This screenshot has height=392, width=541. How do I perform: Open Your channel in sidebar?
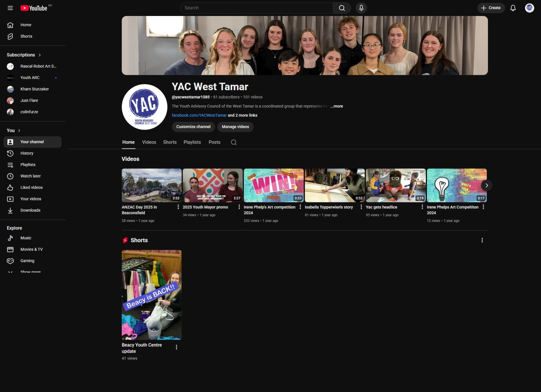(x=33, y=142)
